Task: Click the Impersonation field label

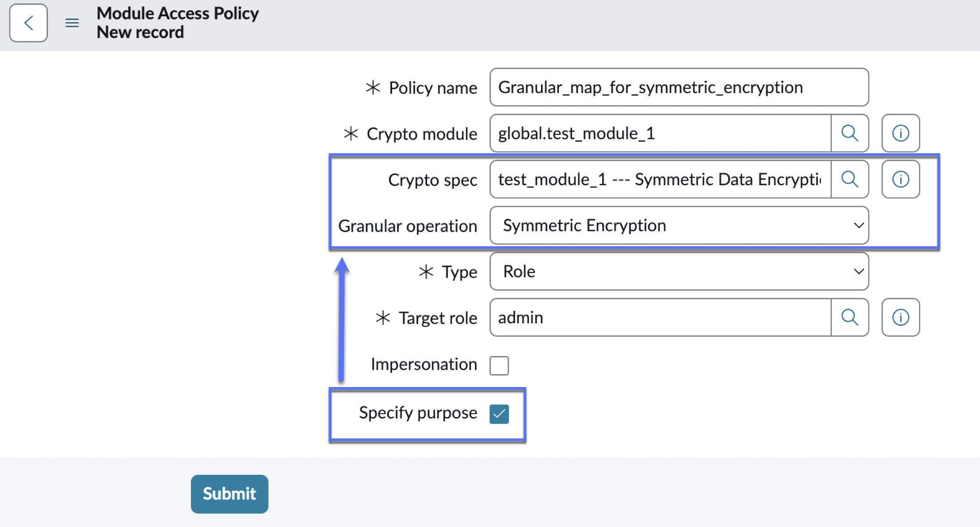Action: tap(424, 364)
